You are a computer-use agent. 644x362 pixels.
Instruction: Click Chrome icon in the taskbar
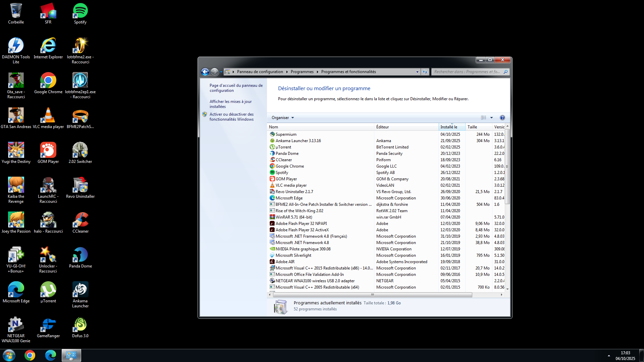(30, 355)
